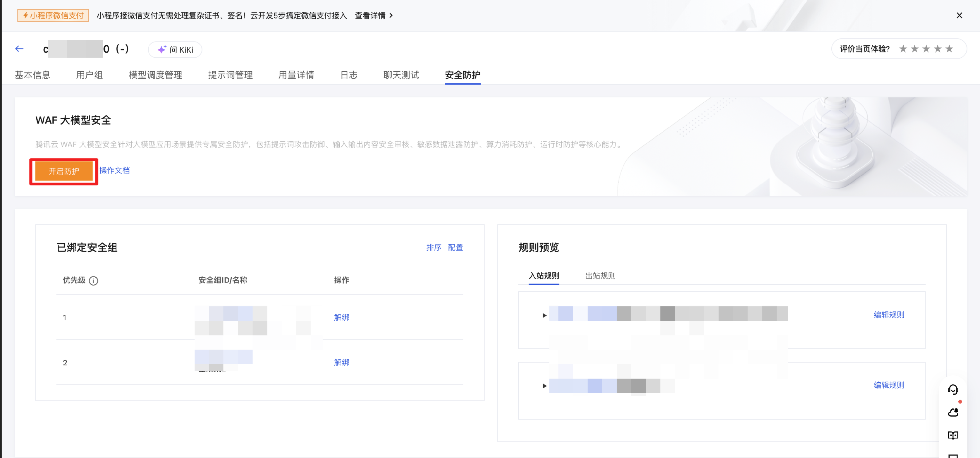Open the 问 KiKi assistant
Screen dimensions: 980x458
click(x=175, y=50)
